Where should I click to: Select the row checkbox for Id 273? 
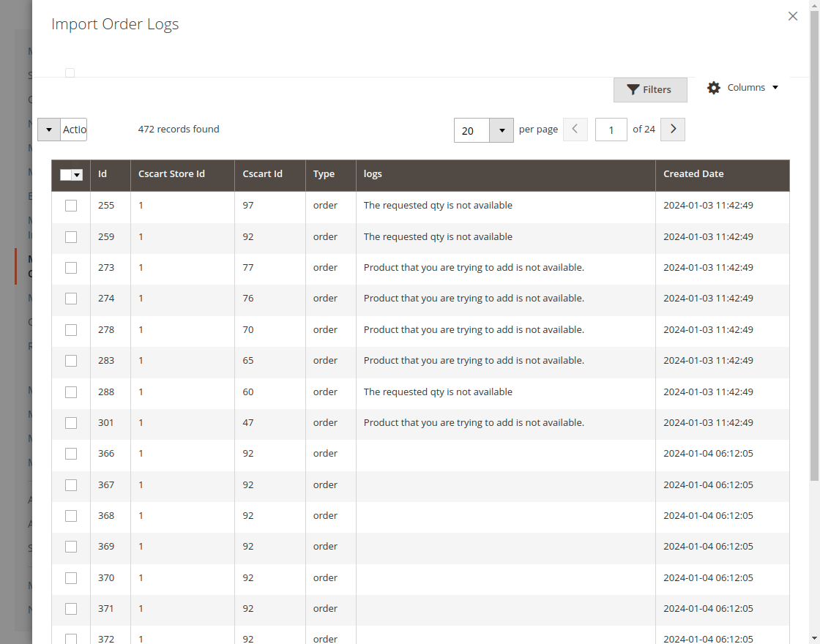click(71, 268)
